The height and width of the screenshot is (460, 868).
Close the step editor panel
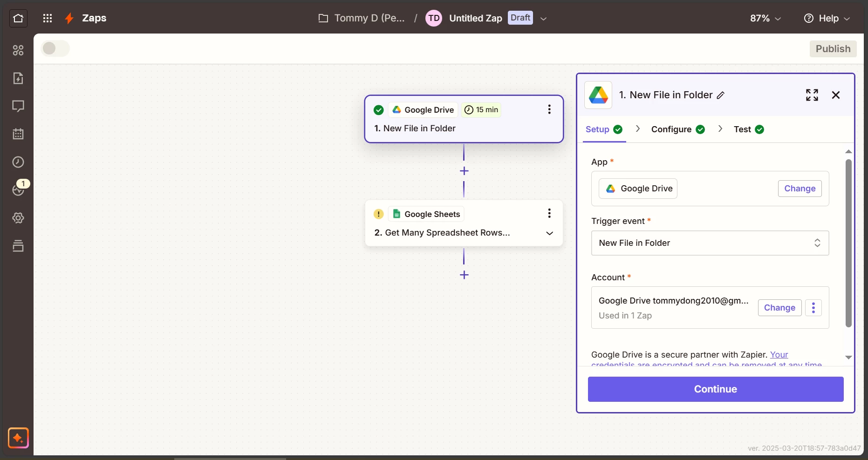[x=836, y=95]
